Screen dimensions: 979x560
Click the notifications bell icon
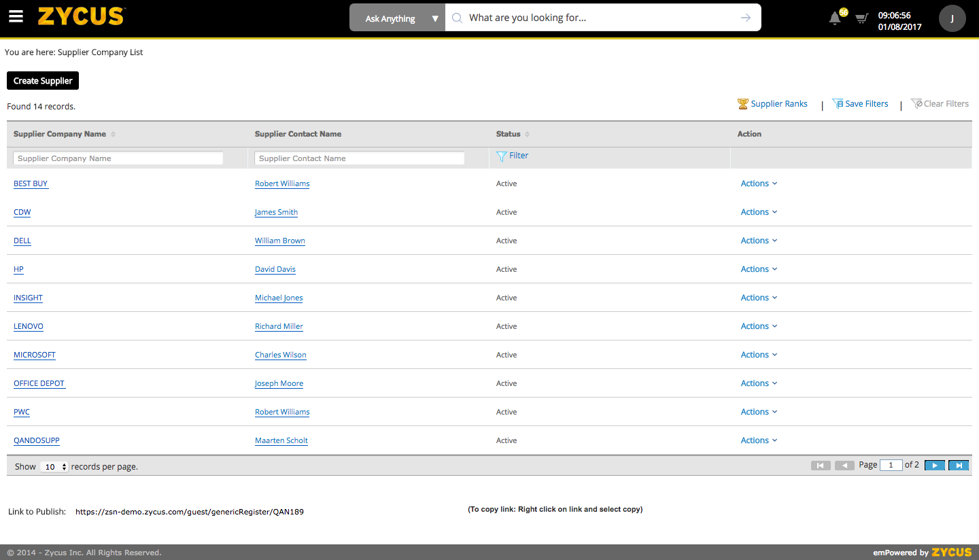point(835,18)
